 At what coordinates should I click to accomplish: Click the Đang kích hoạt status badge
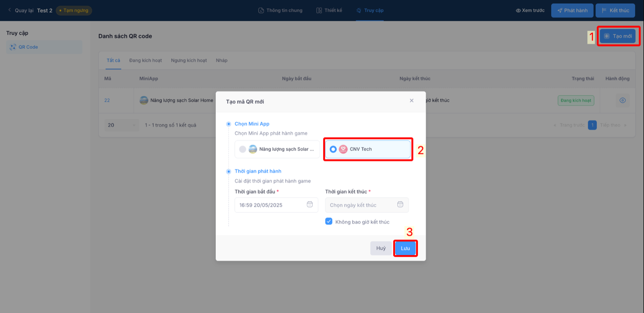(576, 100)
